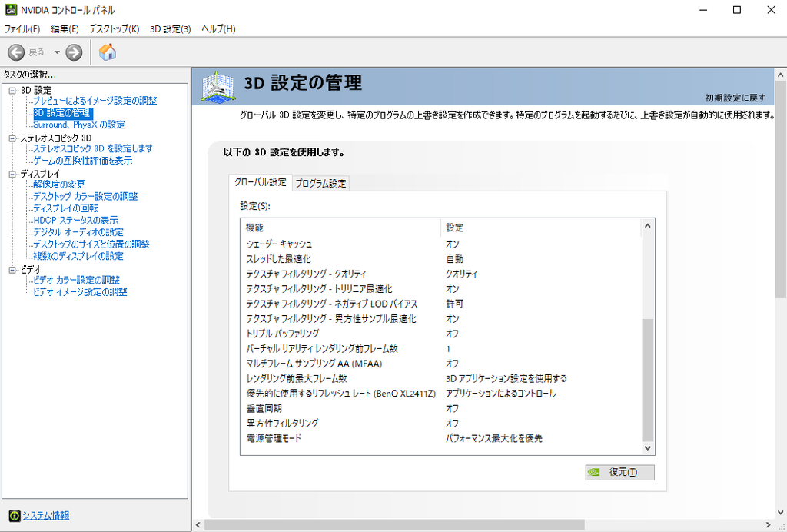787x532 pixels.
Task: Click the 設定 column header
Action: (541, 228)
